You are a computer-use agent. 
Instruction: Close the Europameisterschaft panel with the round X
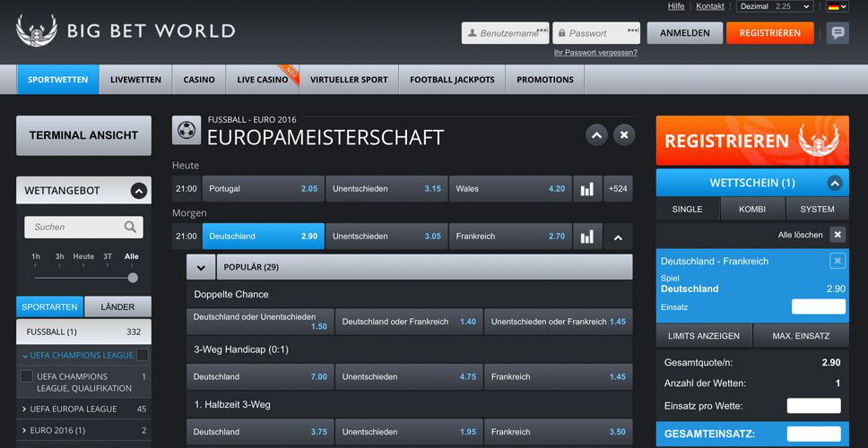(x=624, y=135)
